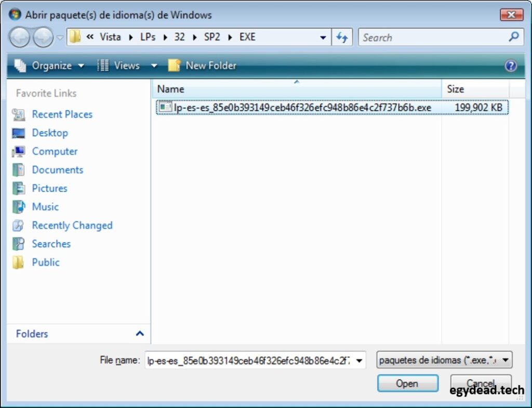Select the lp-es-es .exe file
Image resolution: width=532 pixels, height=408 pixels.
[x=332, y=108]
